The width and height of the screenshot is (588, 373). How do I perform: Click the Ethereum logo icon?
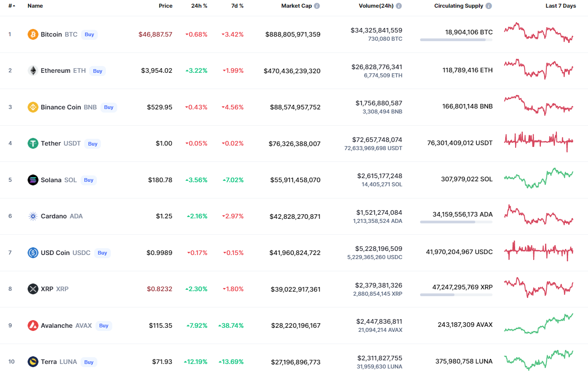coord(33,71)
